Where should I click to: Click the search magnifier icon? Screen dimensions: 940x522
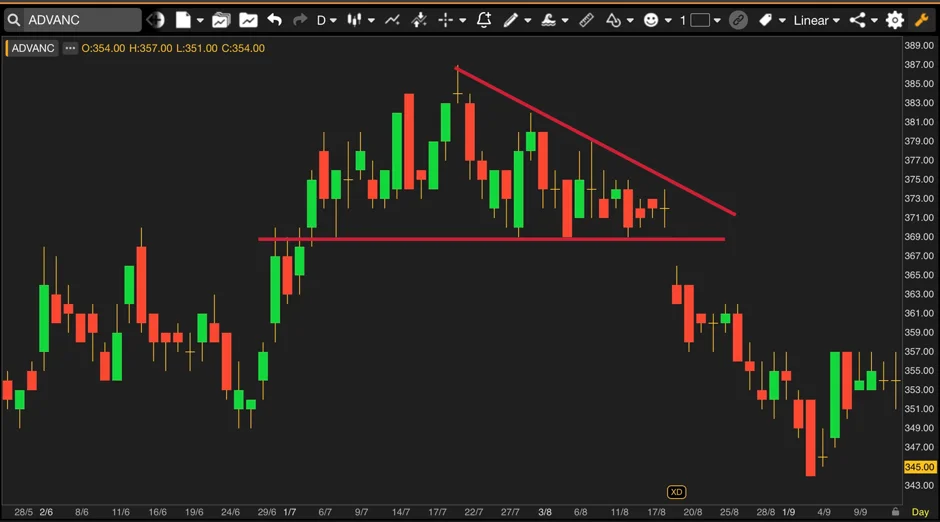tap(14, 20)
